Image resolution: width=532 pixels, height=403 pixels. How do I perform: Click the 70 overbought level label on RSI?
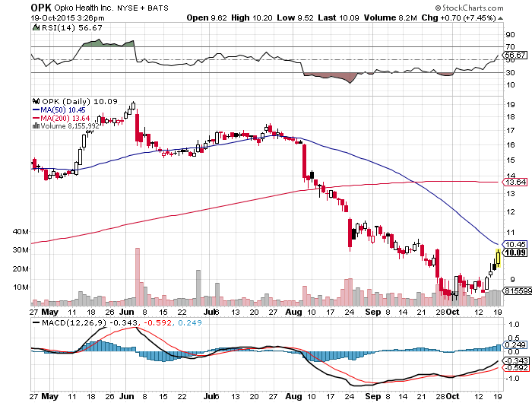(510, 47)
